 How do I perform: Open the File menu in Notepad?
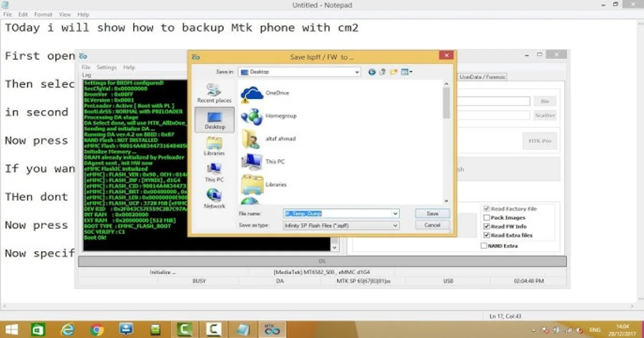(x=8, y=14)
